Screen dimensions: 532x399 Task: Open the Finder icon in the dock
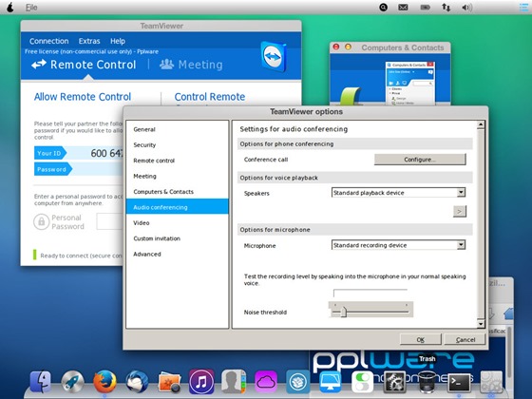click(x=40, y=381)
